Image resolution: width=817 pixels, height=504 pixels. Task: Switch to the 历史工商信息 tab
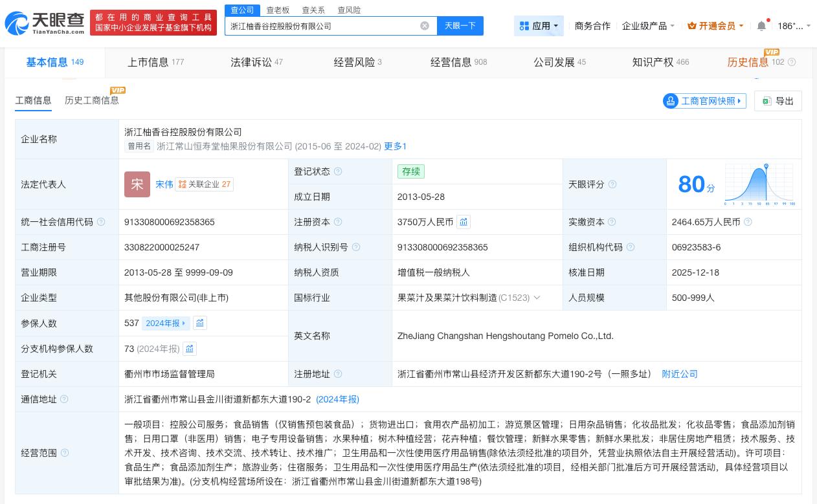(91, 100)
